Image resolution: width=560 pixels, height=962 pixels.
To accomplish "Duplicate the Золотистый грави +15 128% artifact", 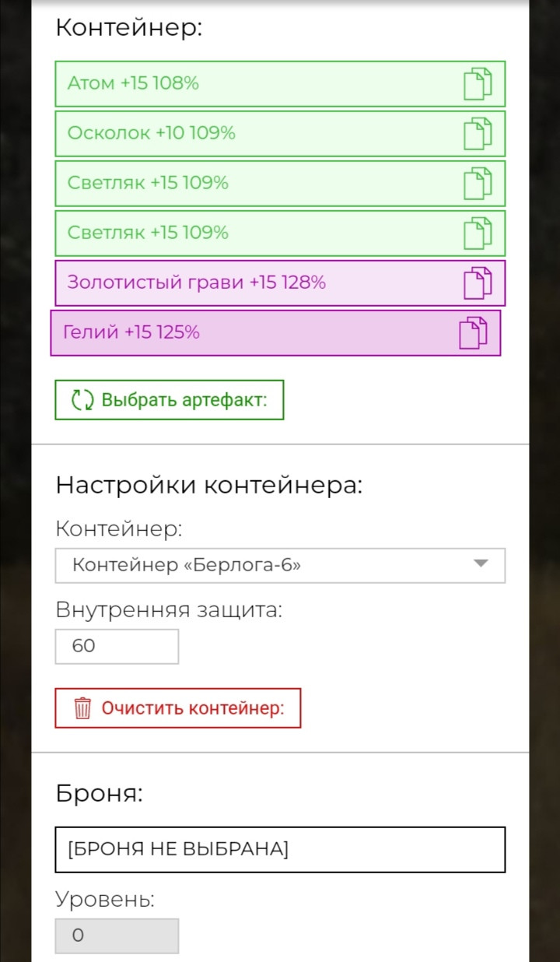I will click(478, 283).
